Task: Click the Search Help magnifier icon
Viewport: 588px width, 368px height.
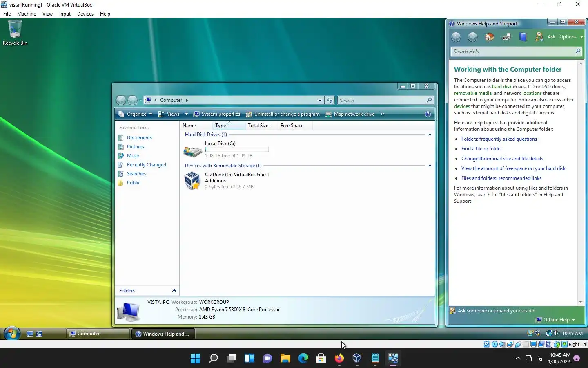Action: 578,51
